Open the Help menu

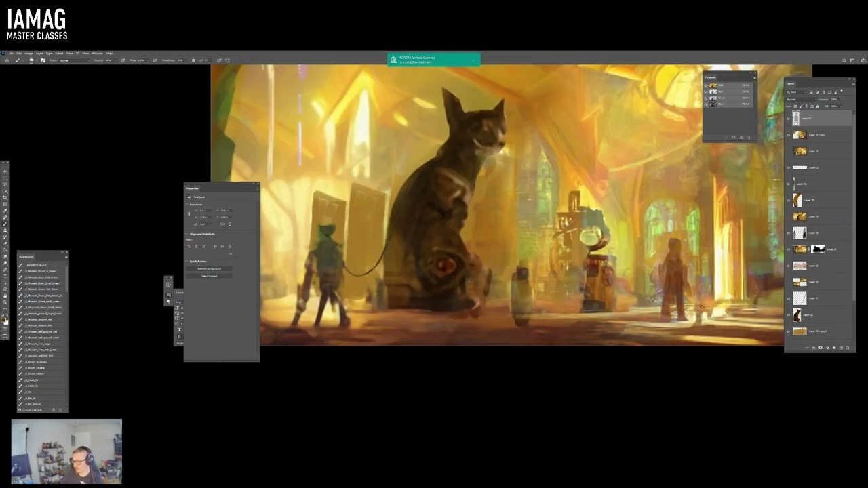pyautogui.click(x=109, y=53)
